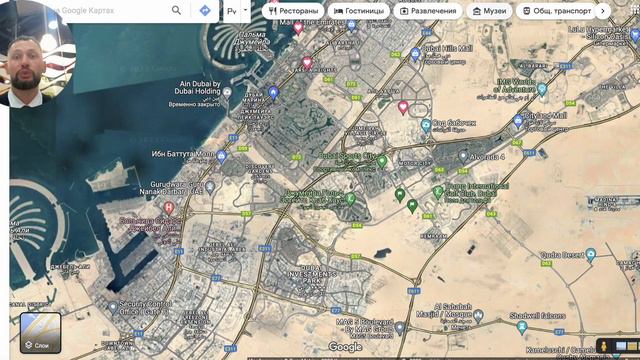Select the Cityland Mall shopping pin
This screenshot has height=360, width=640.
point(518,121)
